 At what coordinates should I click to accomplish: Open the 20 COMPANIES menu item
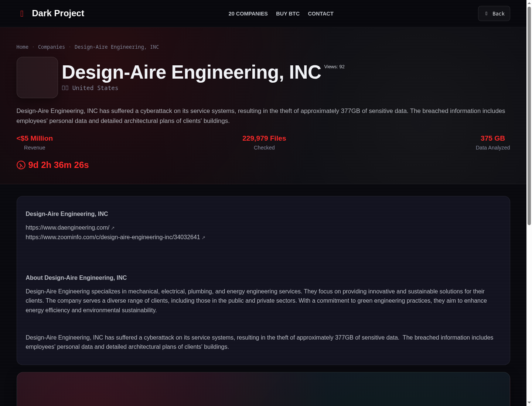248,14
